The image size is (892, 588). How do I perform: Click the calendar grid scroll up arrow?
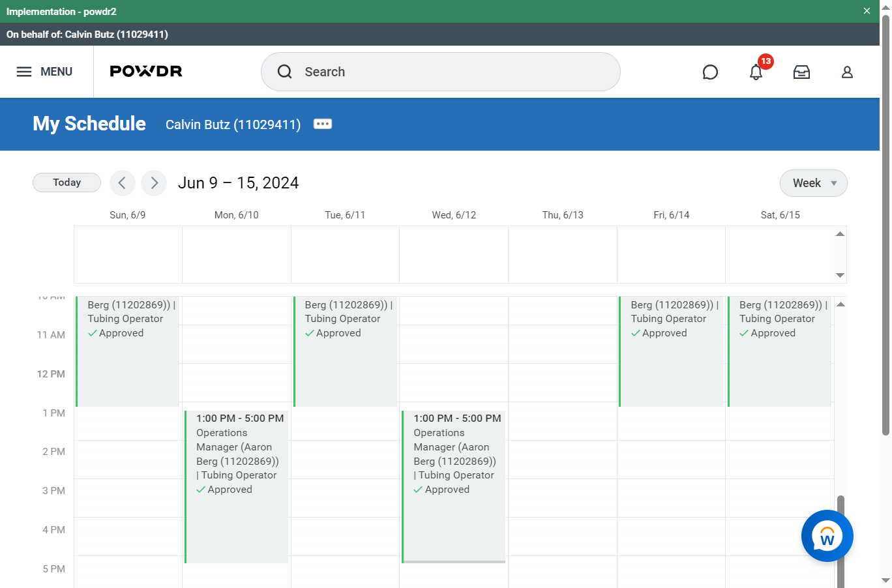point(840,304)
